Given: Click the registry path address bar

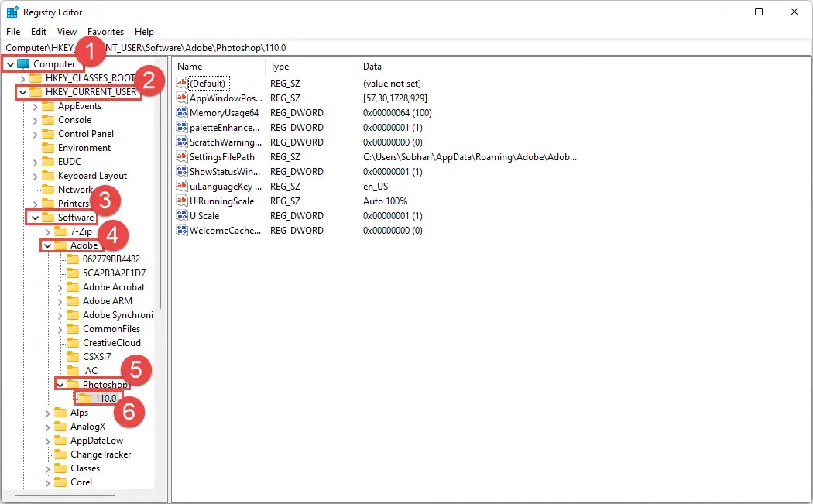Looking at the screenshot, I should click(406, 48).
